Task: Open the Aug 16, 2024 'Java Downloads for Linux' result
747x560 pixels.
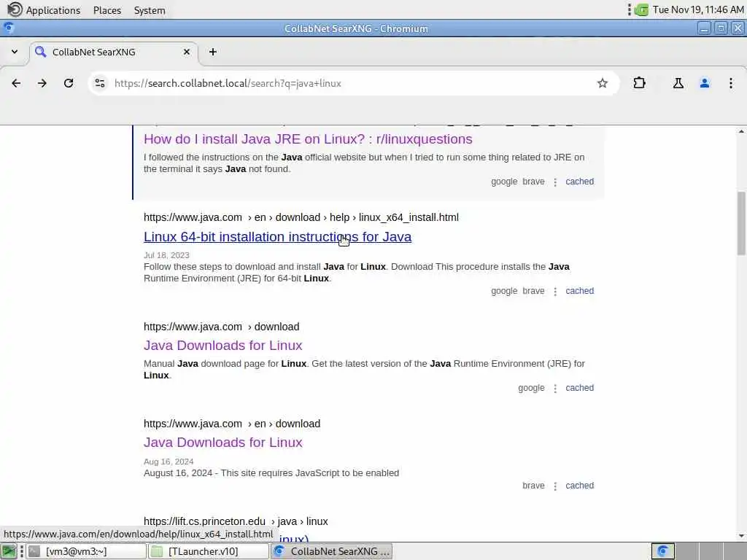Action: (x=223, y=443)
